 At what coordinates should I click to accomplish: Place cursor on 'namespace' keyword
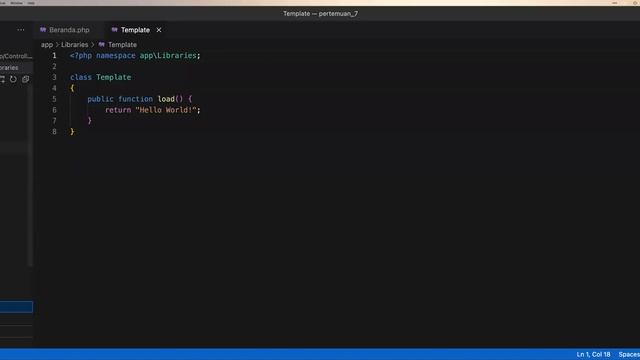(116, 56)
